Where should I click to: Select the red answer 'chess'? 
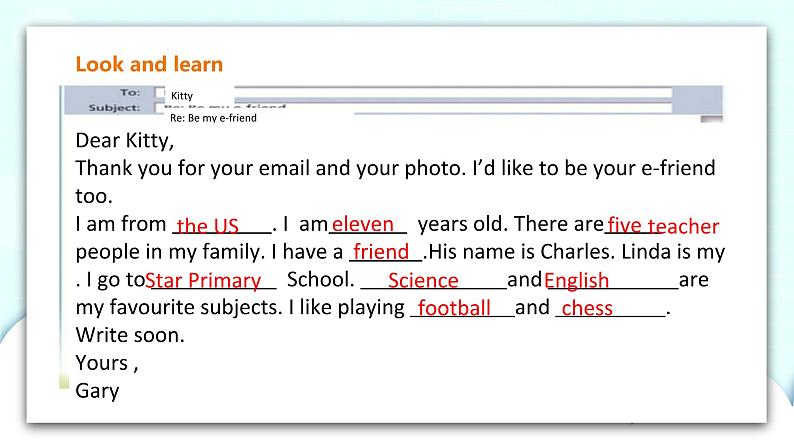587,308
